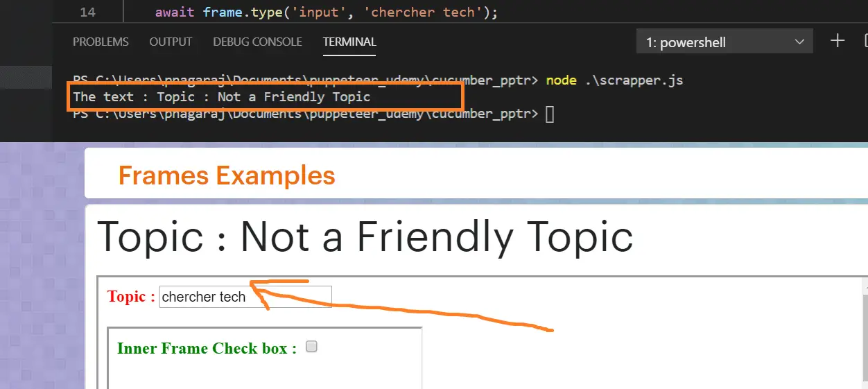Click the green 'Inner Frame Check box :' label
Viewport: 868px width, 389px height.
pos(207,348)
